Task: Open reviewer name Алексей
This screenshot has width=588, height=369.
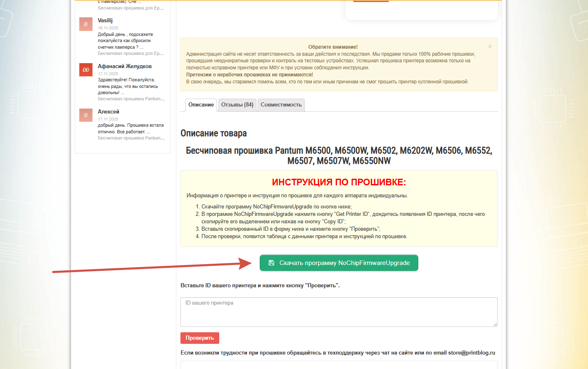Action: point(109,111)
